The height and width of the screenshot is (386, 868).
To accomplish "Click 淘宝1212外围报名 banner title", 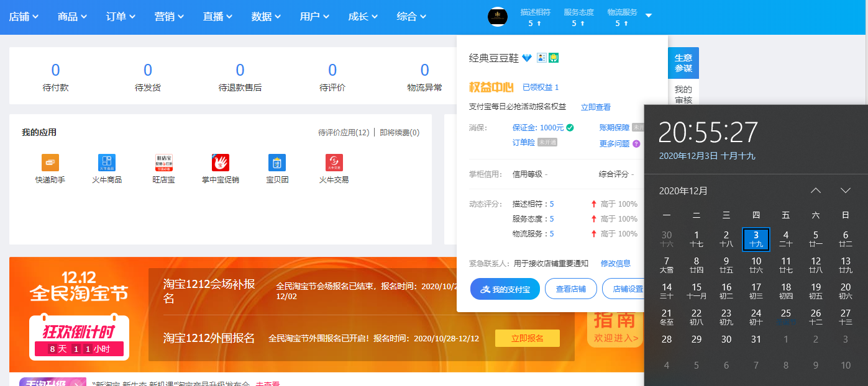I will tap(209, 338).
